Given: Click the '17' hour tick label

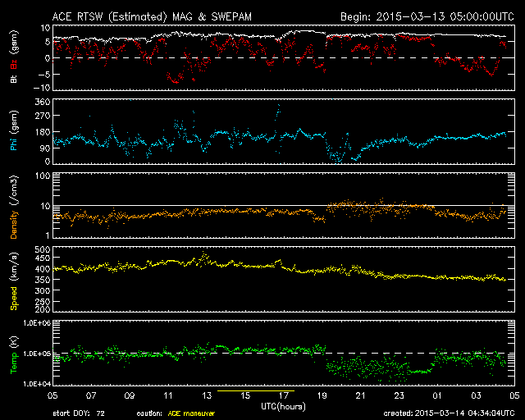Looking at the screenshot, I should pyautogui.click(x=283, y=395).
